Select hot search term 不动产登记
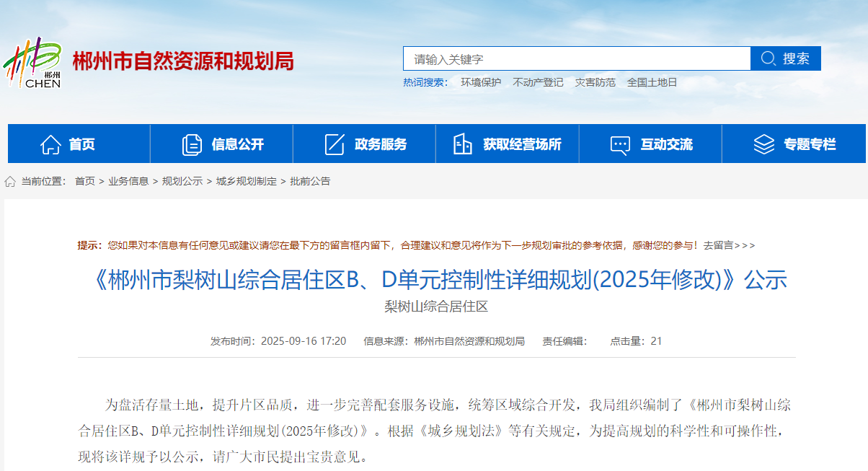Screen dimensions: 868x471 click(538, 82)
